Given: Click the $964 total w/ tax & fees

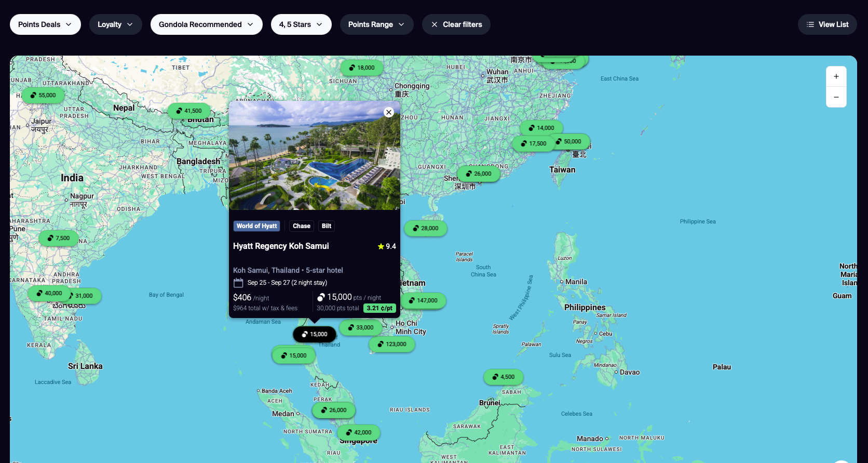Looking at the screenshot, I should click(x=265, y=308).
